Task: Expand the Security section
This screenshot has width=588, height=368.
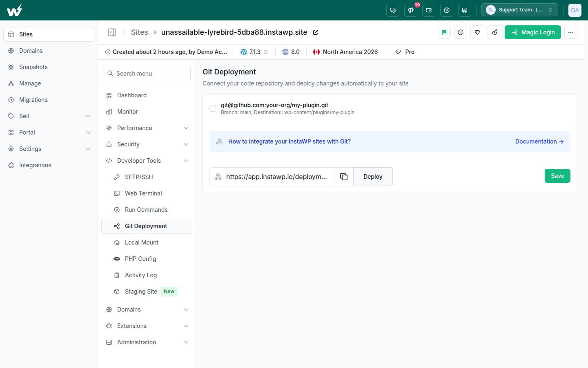Action: click(147, 144)
